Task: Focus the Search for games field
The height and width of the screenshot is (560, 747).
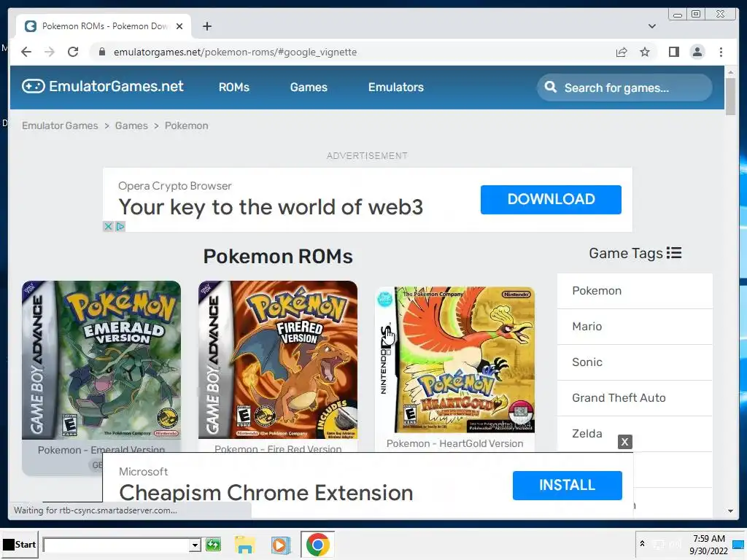Action: point(625,87)
